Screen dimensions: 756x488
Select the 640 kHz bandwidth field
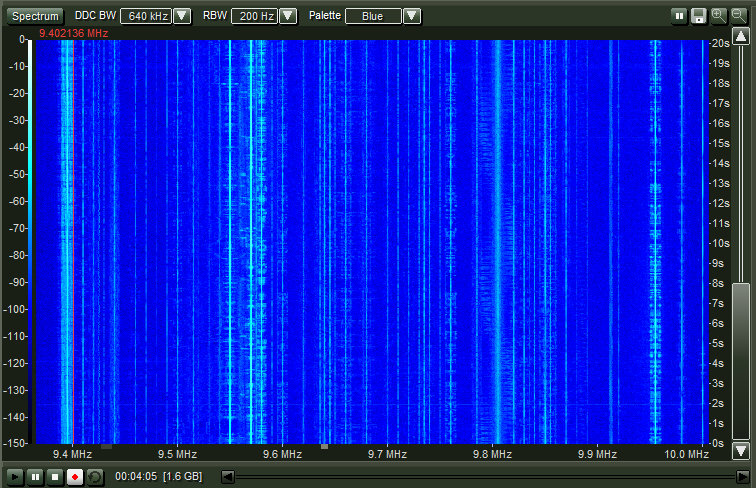pyautogui.click(x=147, y=16)
